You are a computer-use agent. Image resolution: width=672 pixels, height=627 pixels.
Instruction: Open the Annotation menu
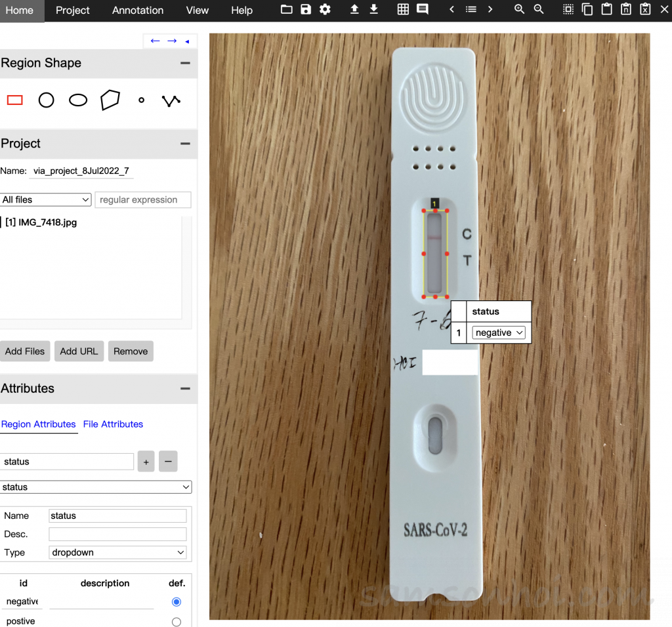pos(138,10)
